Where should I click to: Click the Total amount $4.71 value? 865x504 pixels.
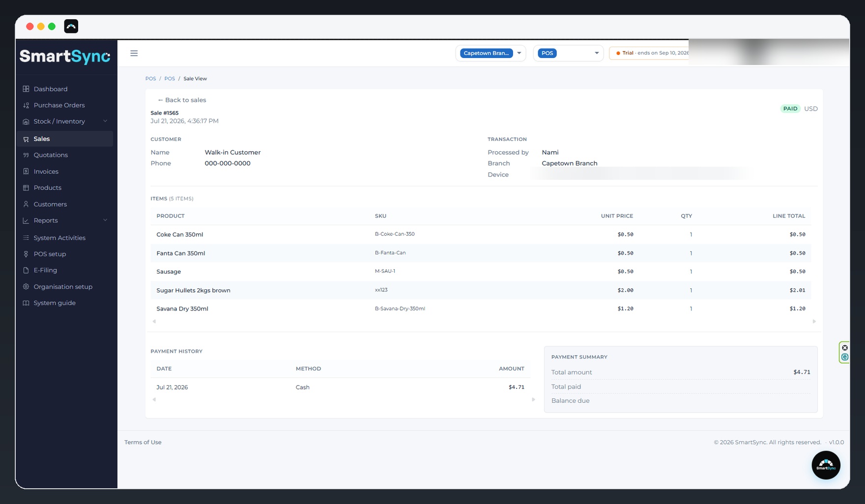802,372
